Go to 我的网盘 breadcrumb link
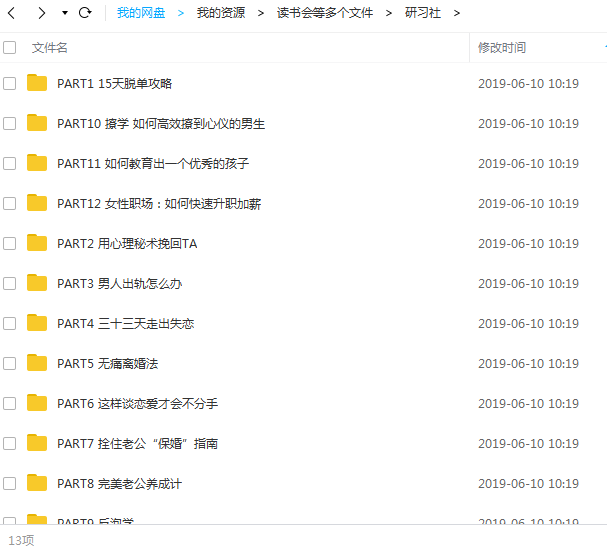 [141, 13]
